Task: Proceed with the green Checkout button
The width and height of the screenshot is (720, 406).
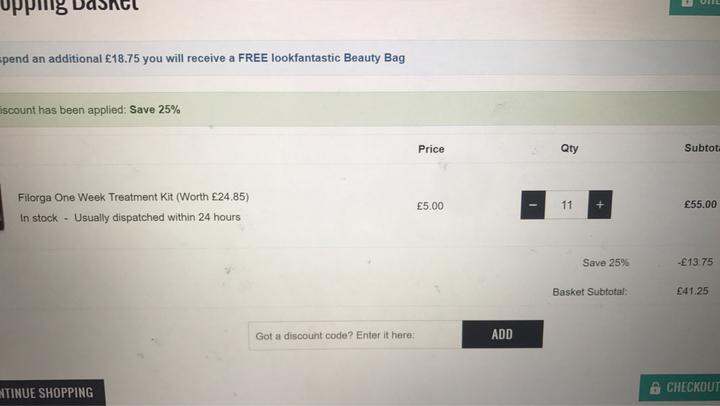Action: coord(680,388)
